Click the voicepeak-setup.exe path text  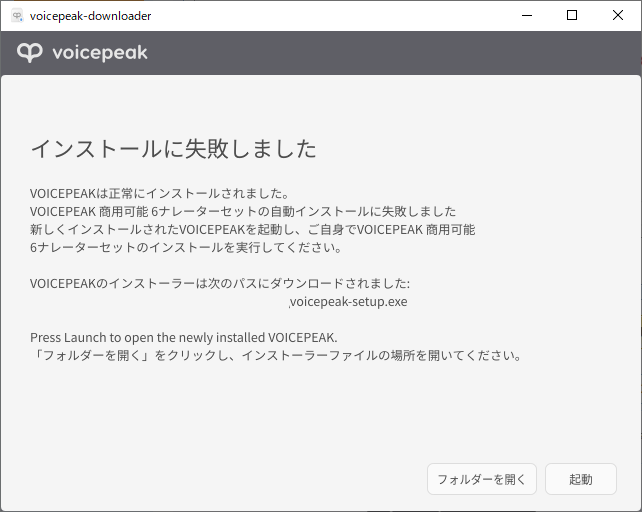(x=348, y=302)
